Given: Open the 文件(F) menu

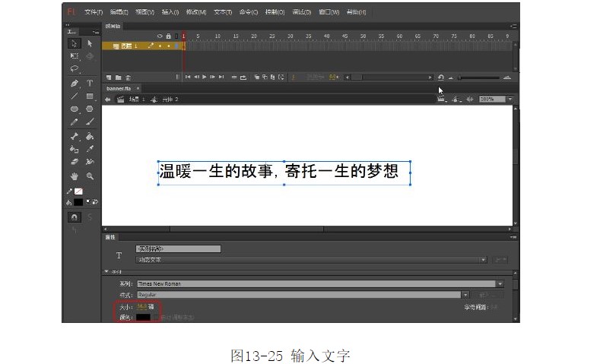Looking at the screenshot, I should click(94, 12).
